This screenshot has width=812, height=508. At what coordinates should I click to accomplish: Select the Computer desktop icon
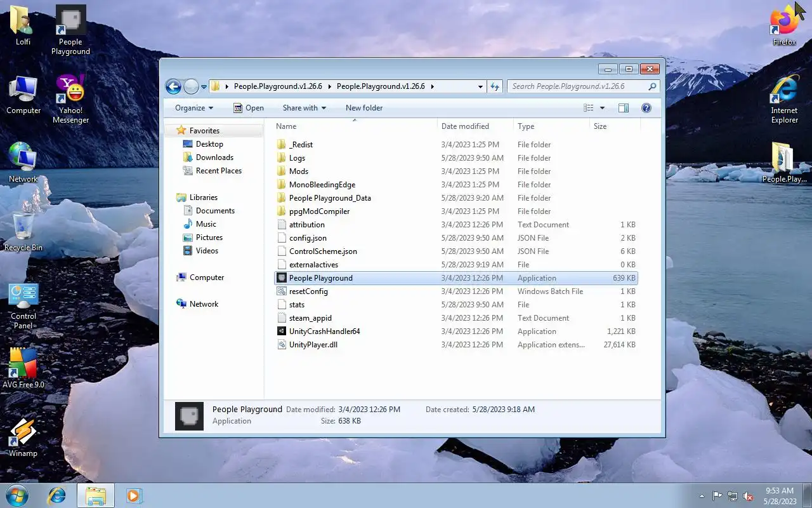[x=23, y=95]
